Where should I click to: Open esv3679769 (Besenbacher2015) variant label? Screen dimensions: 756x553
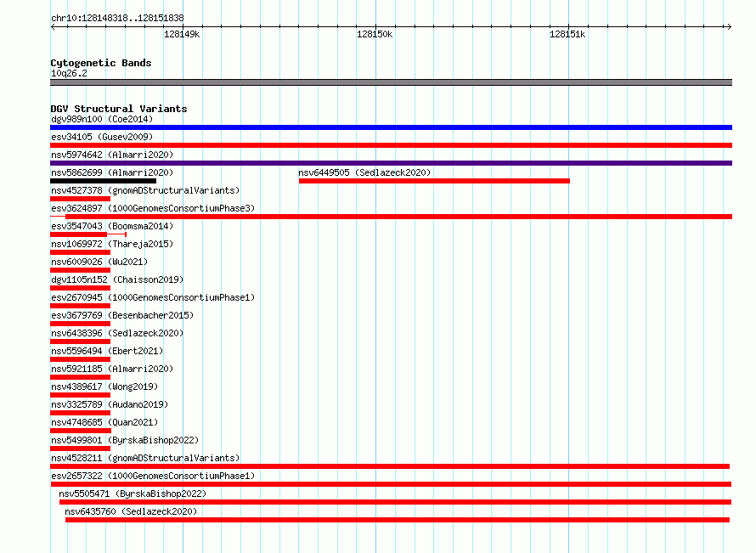click(x=122, y=315)
